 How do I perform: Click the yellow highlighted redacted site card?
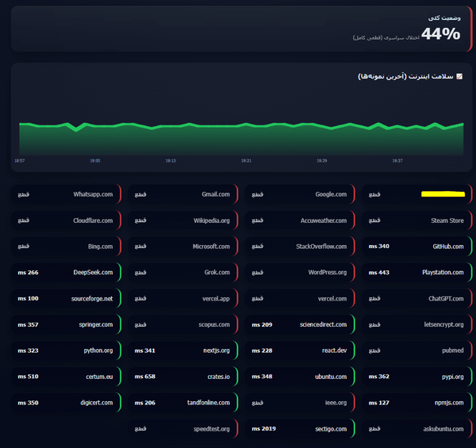[x=417, y=194]
